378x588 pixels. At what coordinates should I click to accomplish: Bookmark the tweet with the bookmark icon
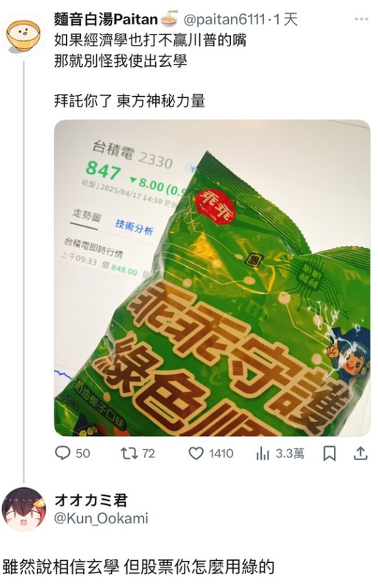click(x=329, y=453)
